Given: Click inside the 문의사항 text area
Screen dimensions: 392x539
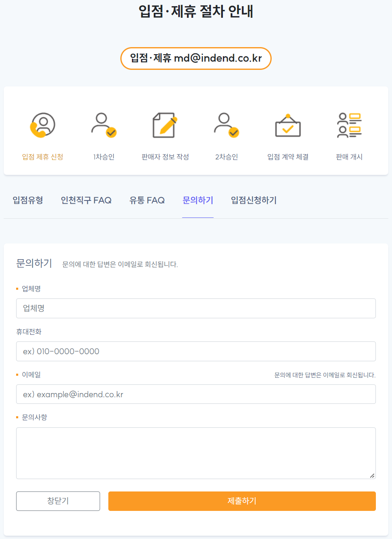Looking at the screenshot, I should (x=196, y=453).
